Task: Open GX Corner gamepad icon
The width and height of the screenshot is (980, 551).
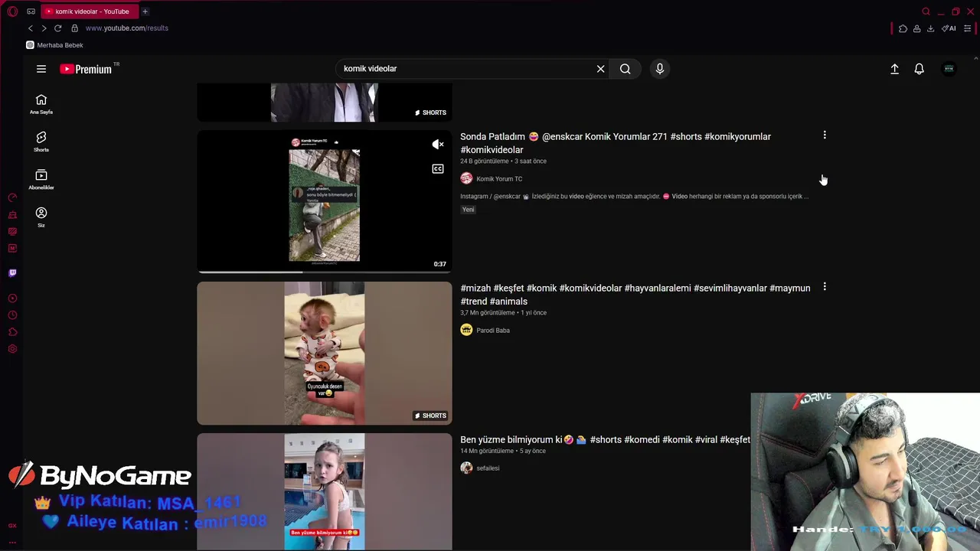Action: (x=31, y=11)
